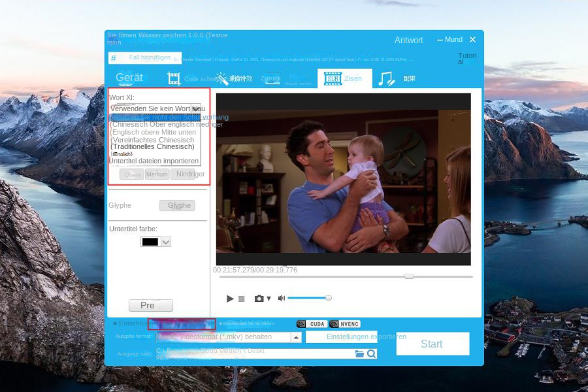Click the # icon next to Fall hinzufügen
The image size is (588, 392).
click(114, 57)
